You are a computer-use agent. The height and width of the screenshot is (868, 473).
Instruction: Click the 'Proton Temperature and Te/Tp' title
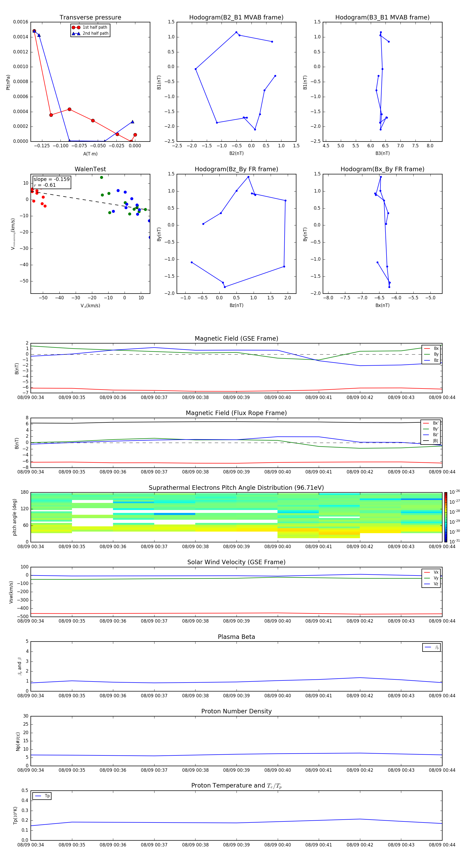(236, 786)
